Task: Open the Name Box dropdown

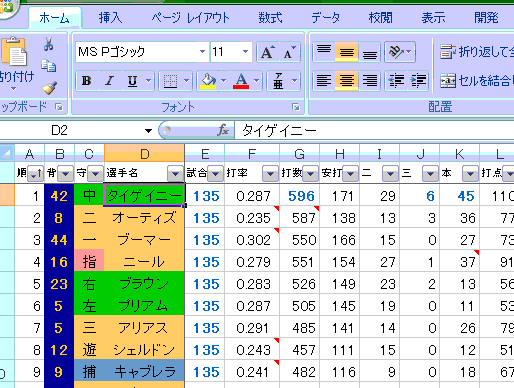Action: pos(148,131)
